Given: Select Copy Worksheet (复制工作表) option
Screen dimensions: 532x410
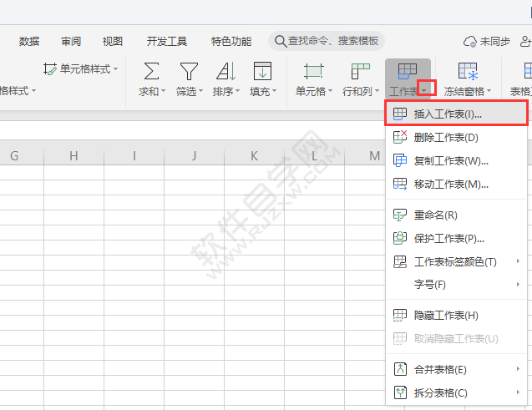Looking at the screenshot, I should [451, 160].
